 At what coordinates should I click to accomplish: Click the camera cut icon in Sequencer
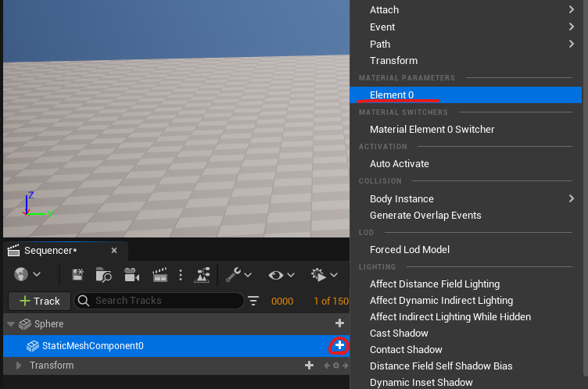click(131, 275)
